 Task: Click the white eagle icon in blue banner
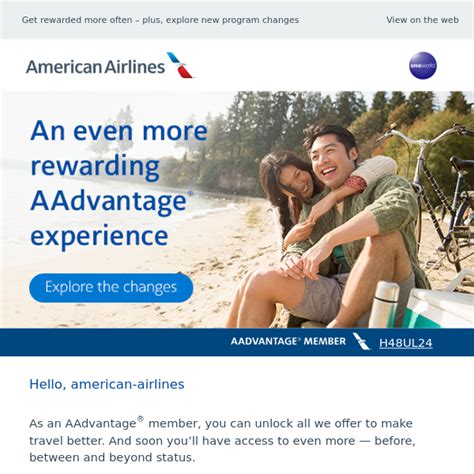pyautogui.click(x=361, y=341)
